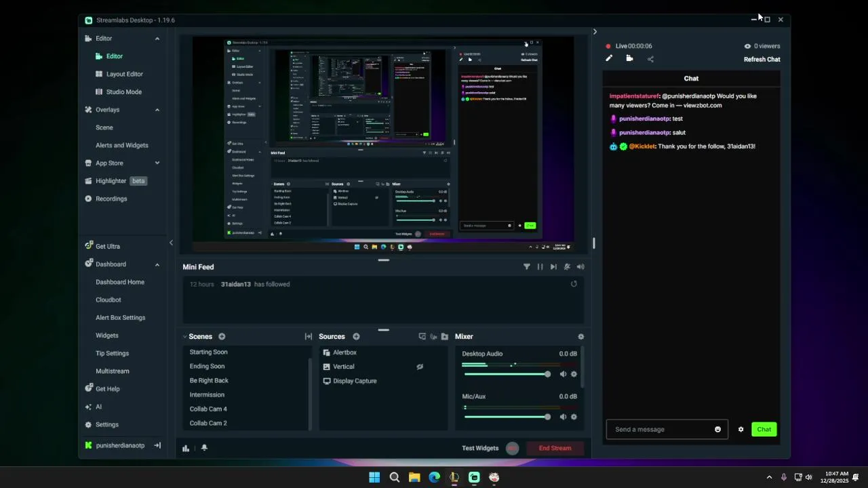Click Refresh Chat link
Viewport: 868px width, 488px height.
click(x=762, y=60)
